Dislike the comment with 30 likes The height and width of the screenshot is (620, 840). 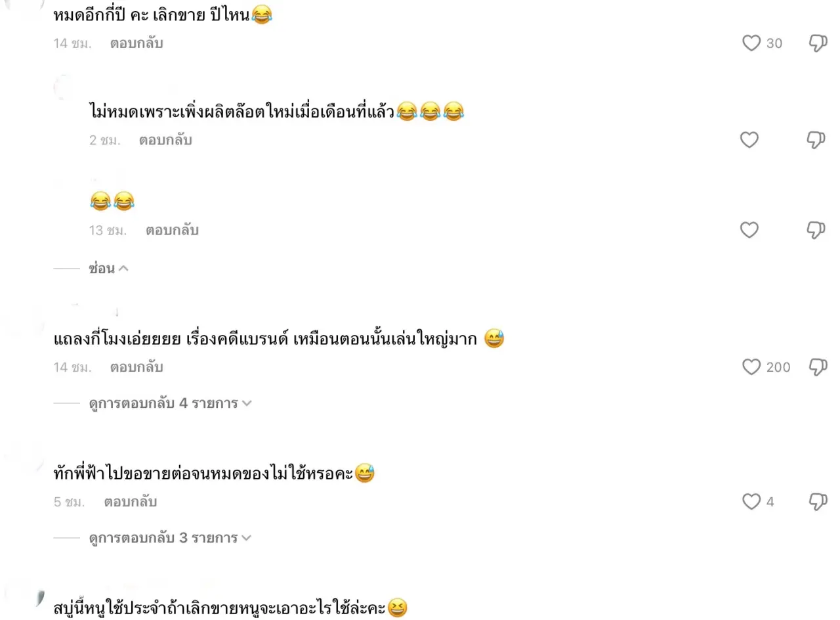(x=817, y=43)
